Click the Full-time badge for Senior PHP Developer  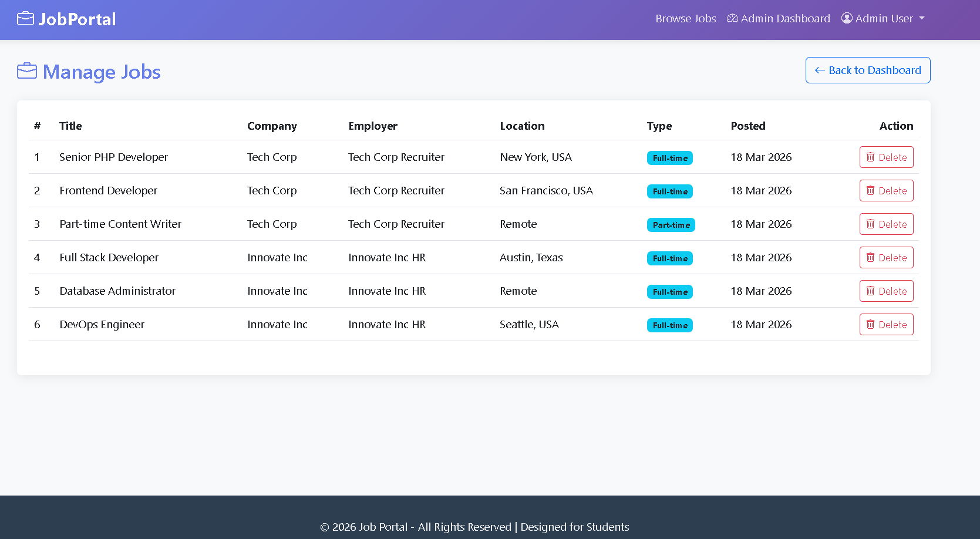[670, 158]
